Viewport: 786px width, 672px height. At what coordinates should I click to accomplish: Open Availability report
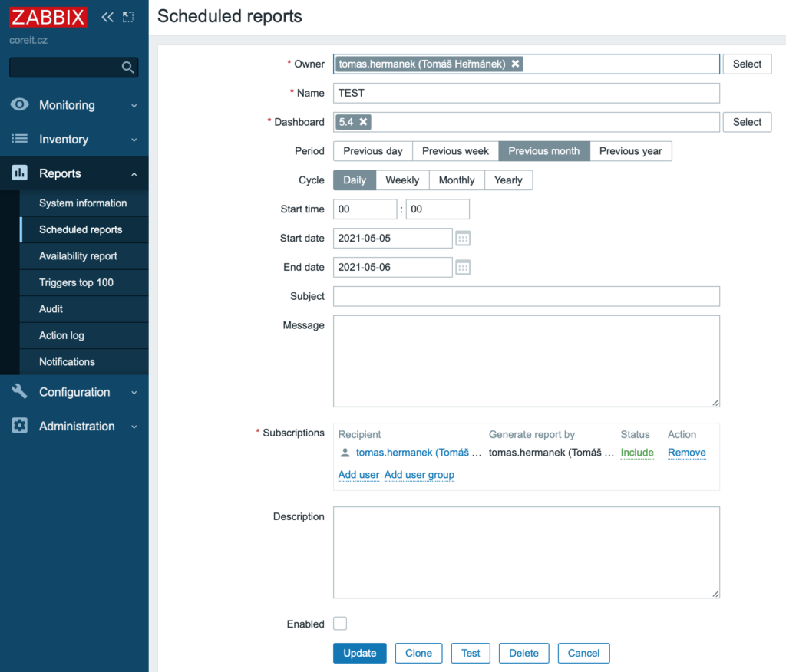coord(84,256)
